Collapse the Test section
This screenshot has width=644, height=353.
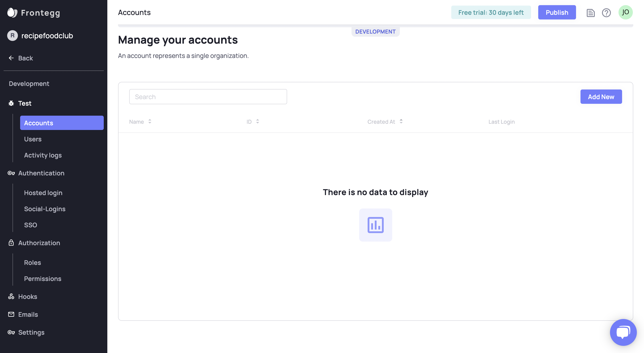coord(25,103)
